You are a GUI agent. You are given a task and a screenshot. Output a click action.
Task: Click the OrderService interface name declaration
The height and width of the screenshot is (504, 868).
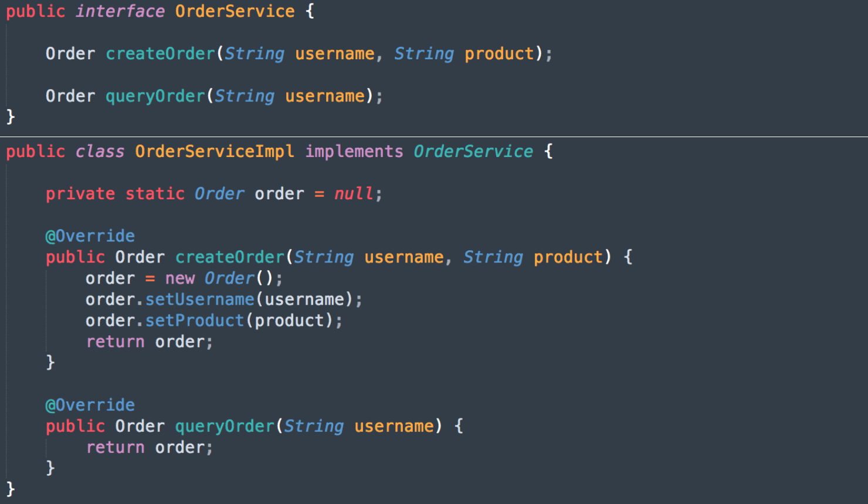click(235, 11)
